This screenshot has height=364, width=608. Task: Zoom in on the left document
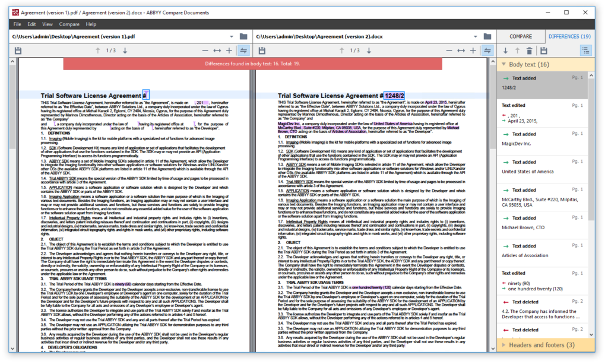(x=229, y=51)
